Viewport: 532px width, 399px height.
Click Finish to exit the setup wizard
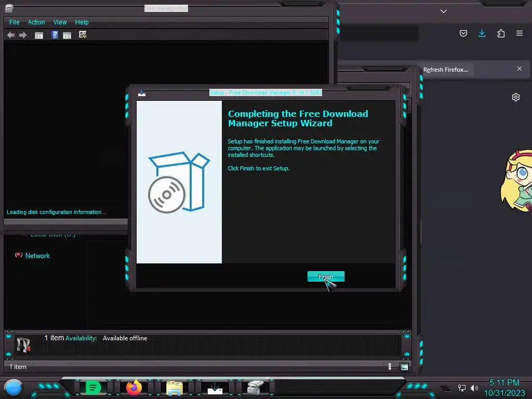326,276
